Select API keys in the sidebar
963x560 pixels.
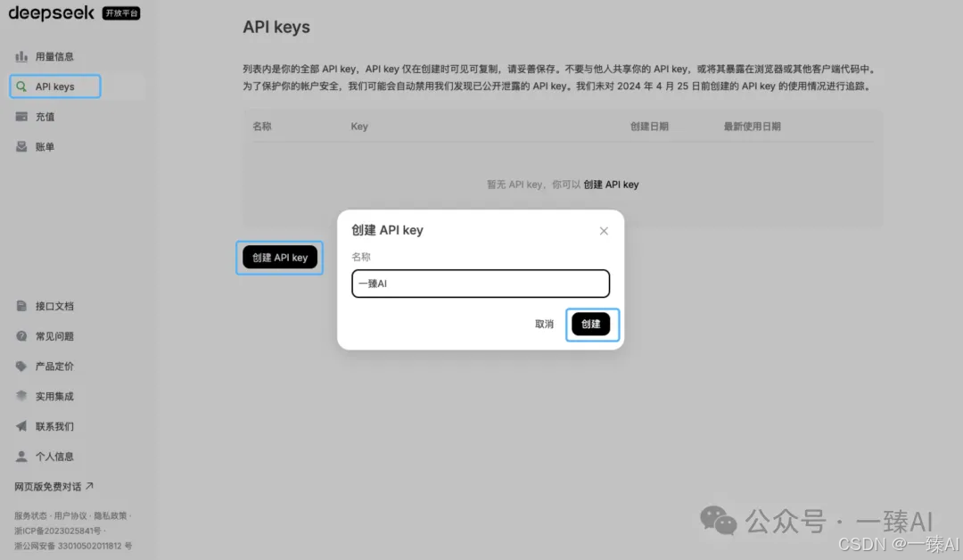[54, 86]
